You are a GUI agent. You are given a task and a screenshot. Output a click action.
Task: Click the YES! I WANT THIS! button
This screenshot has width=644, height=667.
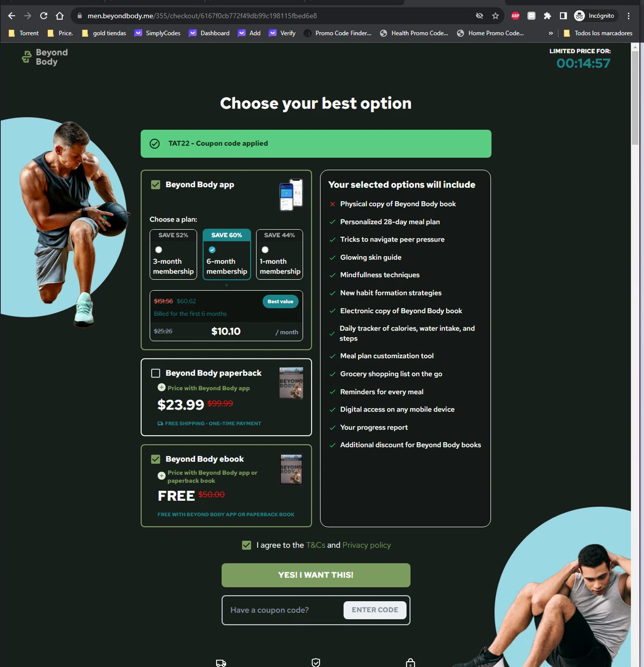tap(316, 575)
